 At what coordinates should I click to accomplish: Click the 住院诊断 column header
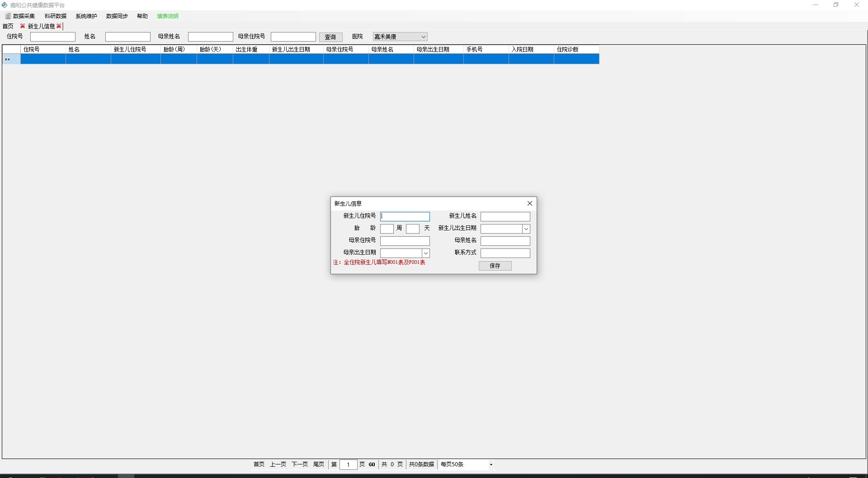point(576,49)
